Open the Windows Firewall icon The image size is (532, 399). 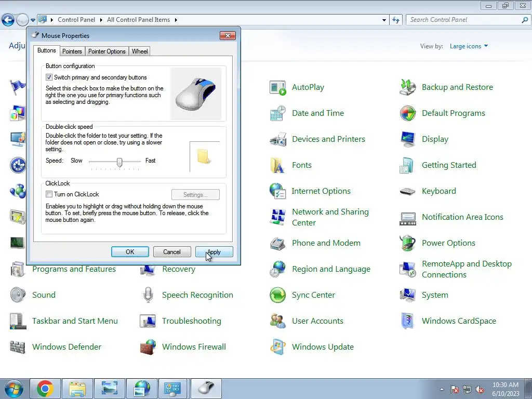click(148, 347)
